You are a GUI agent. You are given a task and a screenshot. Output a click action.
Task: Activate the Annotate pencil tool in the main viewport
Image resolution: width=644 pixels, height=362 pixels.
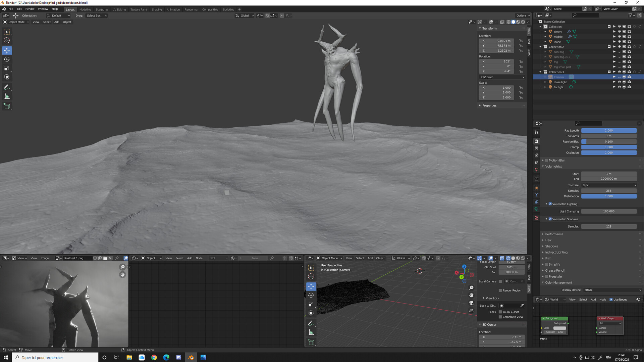coord(7,87)
